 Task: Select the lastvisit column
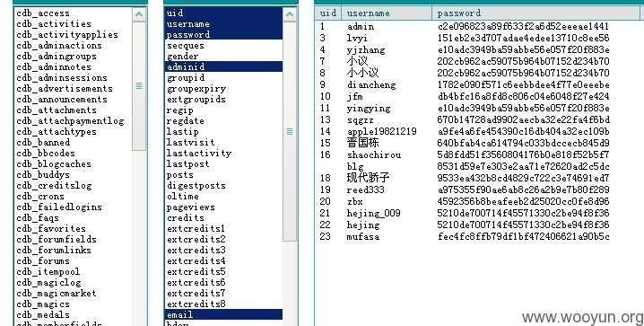click(x=191, y=142)
